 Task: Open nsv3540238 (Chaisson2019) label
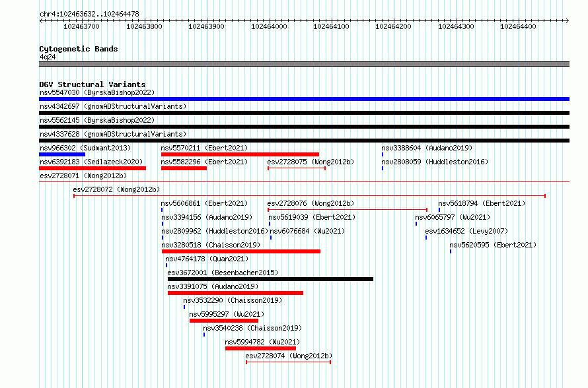[252, 328]
